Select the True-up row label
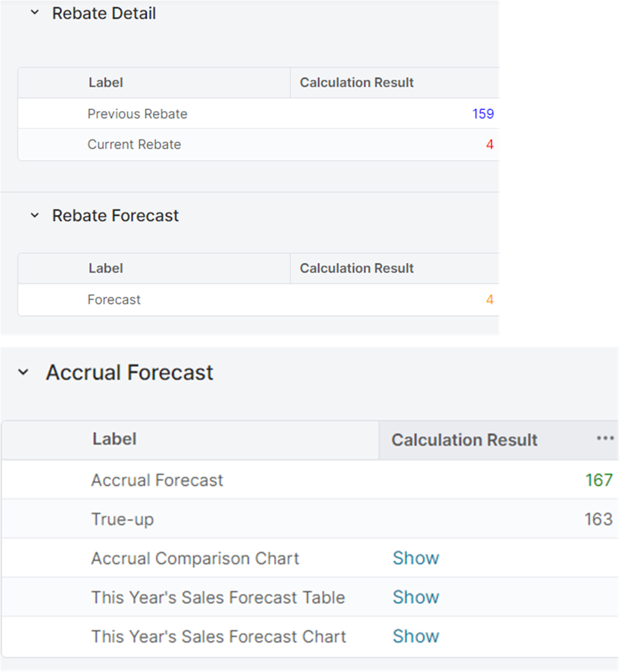Image resolution: width=620 pixels, height=672 pixels. coord(122,519)
